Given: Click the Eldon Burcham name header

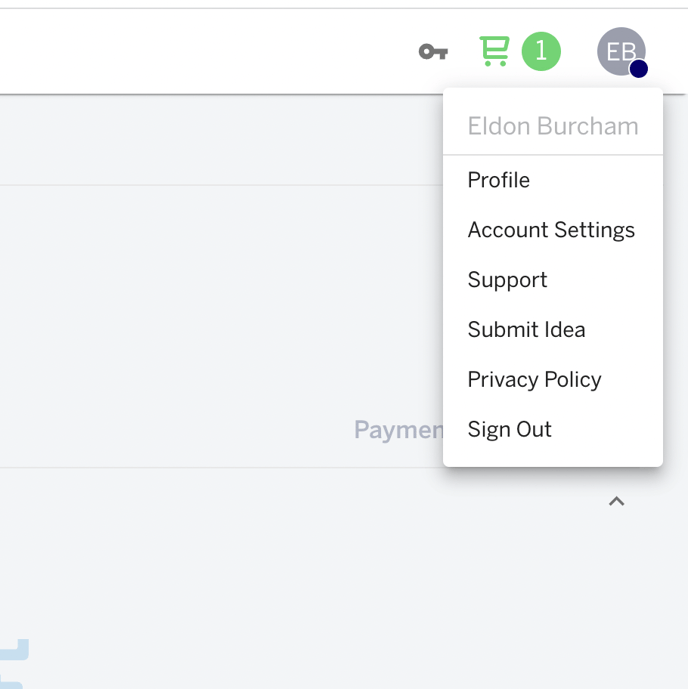Looking at the screenshot, I should click(553, 126).
